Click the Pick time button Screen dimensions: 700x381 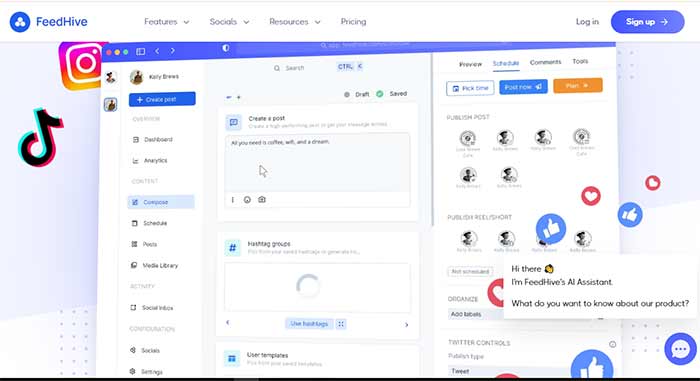click(470, 88)
